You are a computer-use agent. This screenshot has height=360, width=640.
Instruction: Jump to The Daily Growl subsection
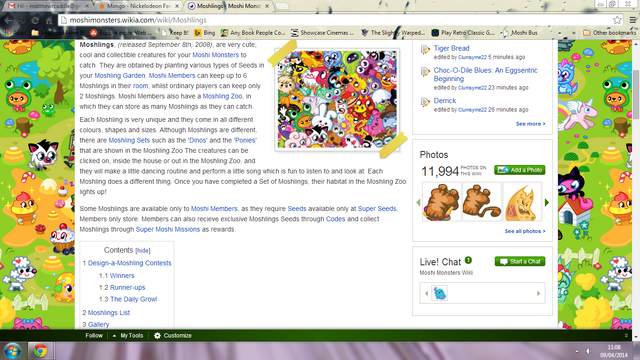pos(133,299)
